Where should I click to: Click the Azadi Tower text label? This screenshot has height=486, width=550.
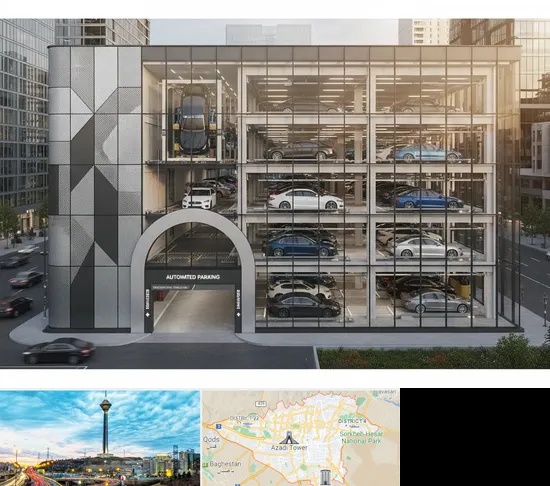(x=289, y=448)
